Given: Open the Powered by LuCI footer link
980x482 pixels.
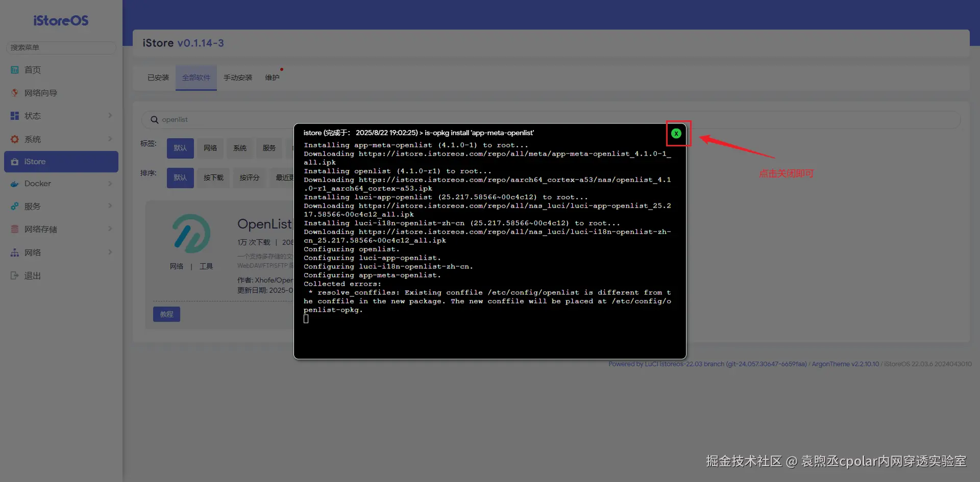Looking at the screenshot, I should tap(707, 364).
